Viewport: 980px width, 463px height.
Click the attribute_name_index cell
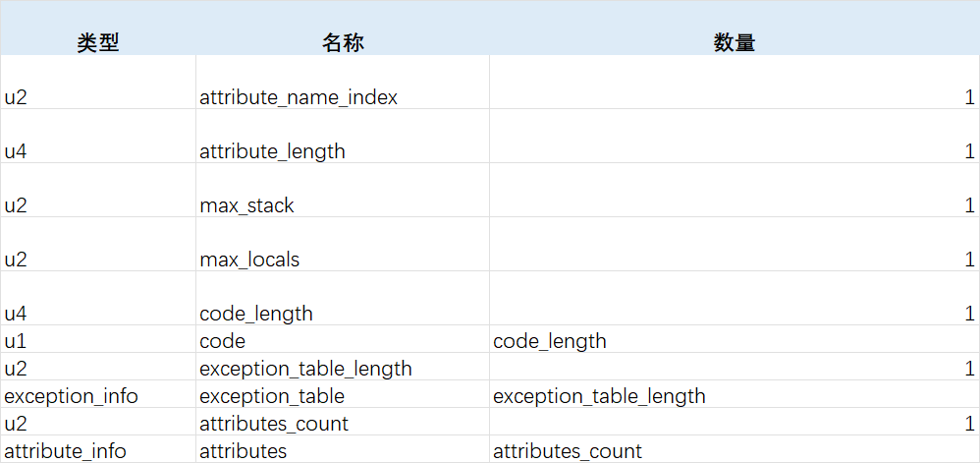pos(343,83)
